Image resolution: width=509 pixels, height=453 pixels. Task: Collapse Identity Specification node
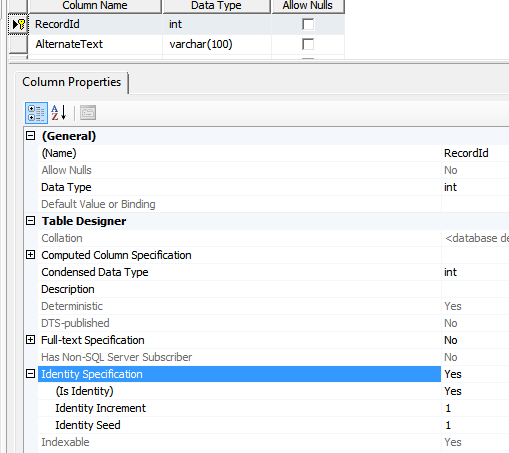[30, 374]
